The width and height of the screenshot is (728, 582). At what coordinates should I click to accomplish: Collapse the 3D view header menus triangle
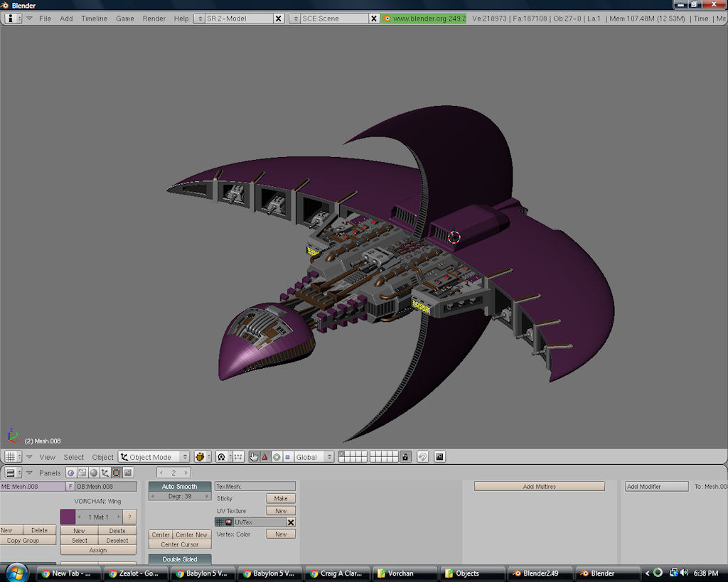pyautogui.click(x=29, y=457)
